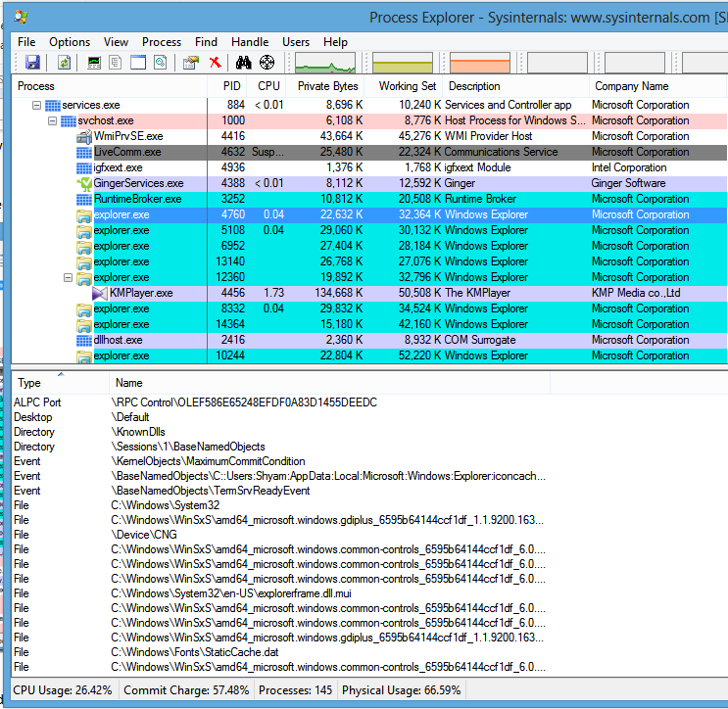The height and width of the screenshot is (709, 728).
Task: Click the Properties toolbar icon
Action: pyautogui.click(x=190, y=63)
